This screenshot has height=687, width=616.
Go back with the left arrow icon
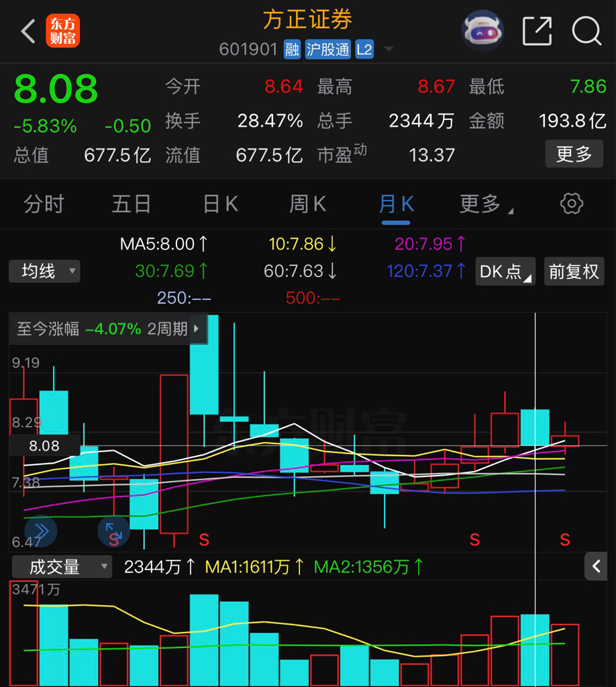click(x=28, y=32)
